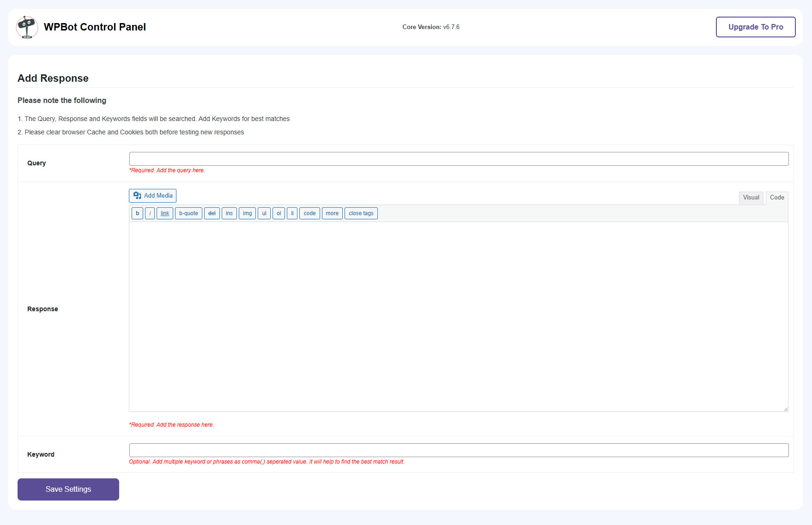Image resolution: width=812 pixels, height=525 pixels.
Task: Click 'Required. Add the response here.' hint
Action: (171, 425)
